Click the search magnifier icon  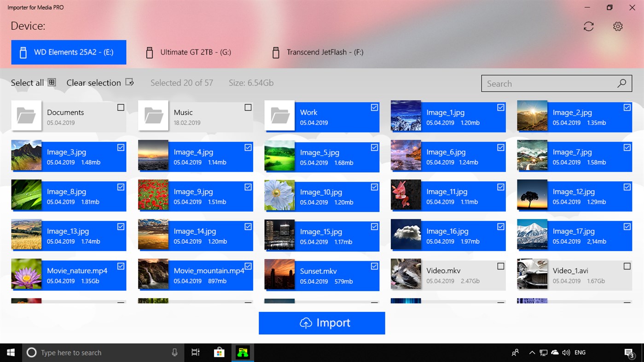click(x=621, y=83)
